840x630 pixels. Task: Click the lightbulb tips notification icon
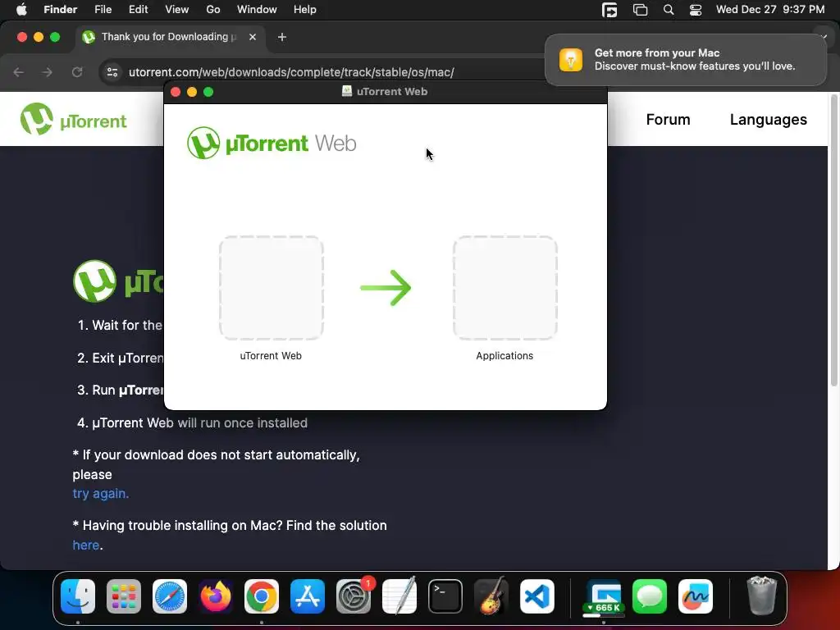click(x=571, y=59)
